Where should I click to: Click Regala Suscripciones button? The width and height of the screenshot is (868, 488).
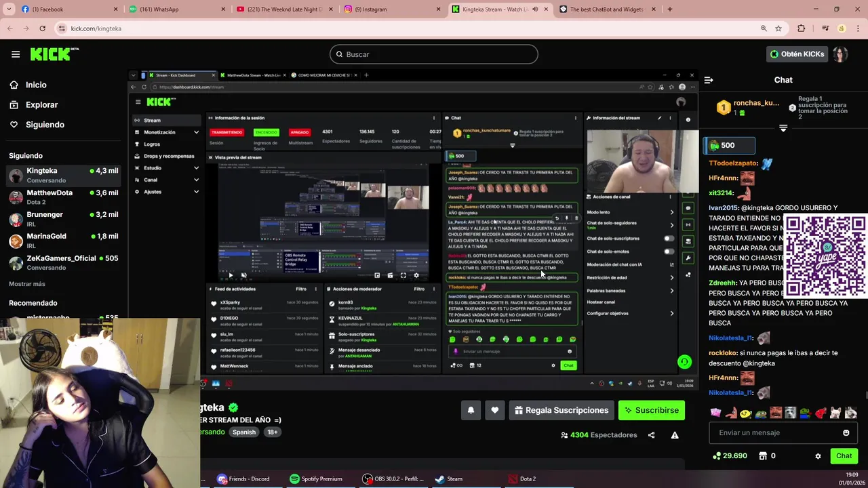pos(561,410)
